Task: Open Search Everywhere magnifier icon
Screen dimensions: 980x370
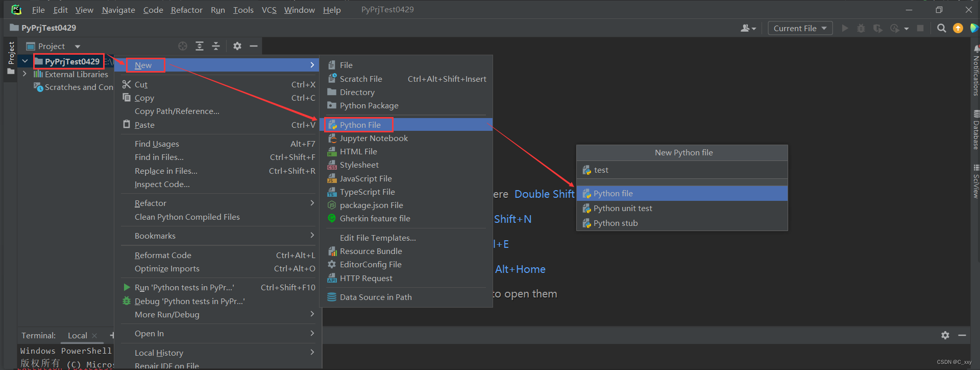Action: [x=942, y=28]
